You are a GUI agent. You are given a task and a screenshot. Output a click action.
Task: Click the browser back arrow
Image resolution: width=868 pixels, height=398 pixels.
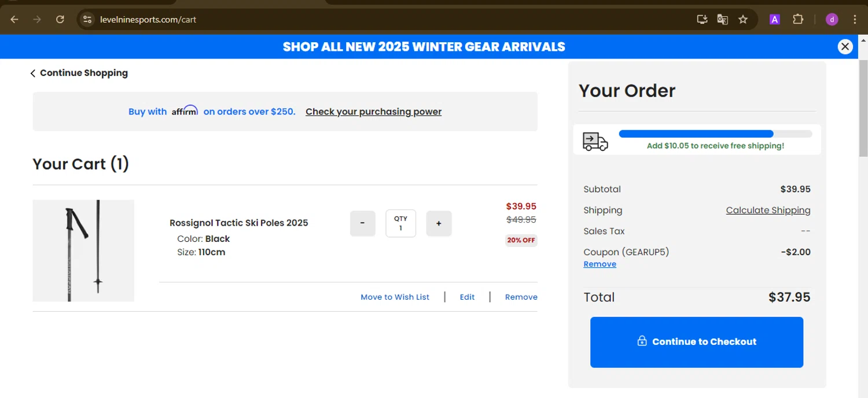click(14, 20)
